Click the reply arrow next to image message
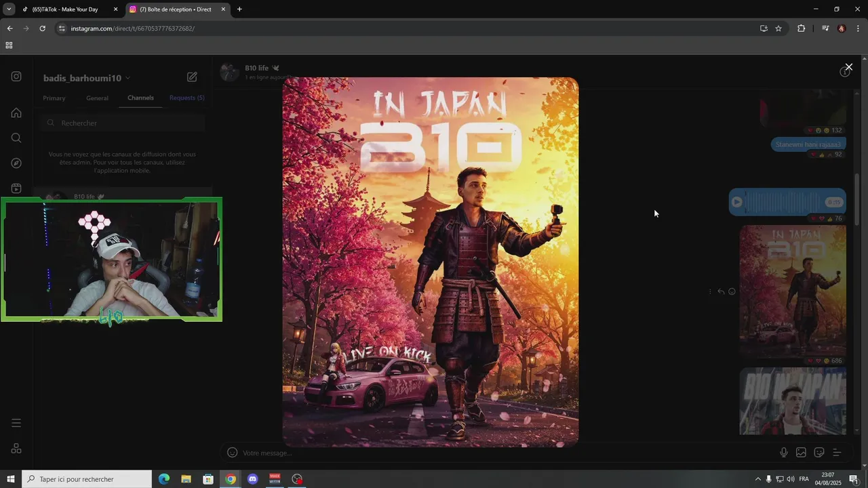 [x=721, y=291]
